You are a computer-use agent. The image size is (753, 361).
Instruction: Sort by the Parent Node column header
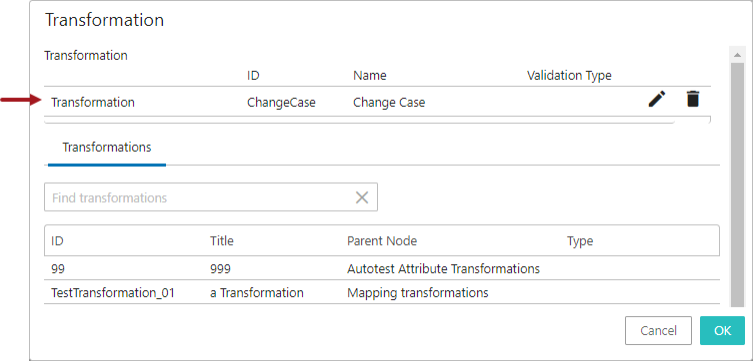(x=382, y=241)
